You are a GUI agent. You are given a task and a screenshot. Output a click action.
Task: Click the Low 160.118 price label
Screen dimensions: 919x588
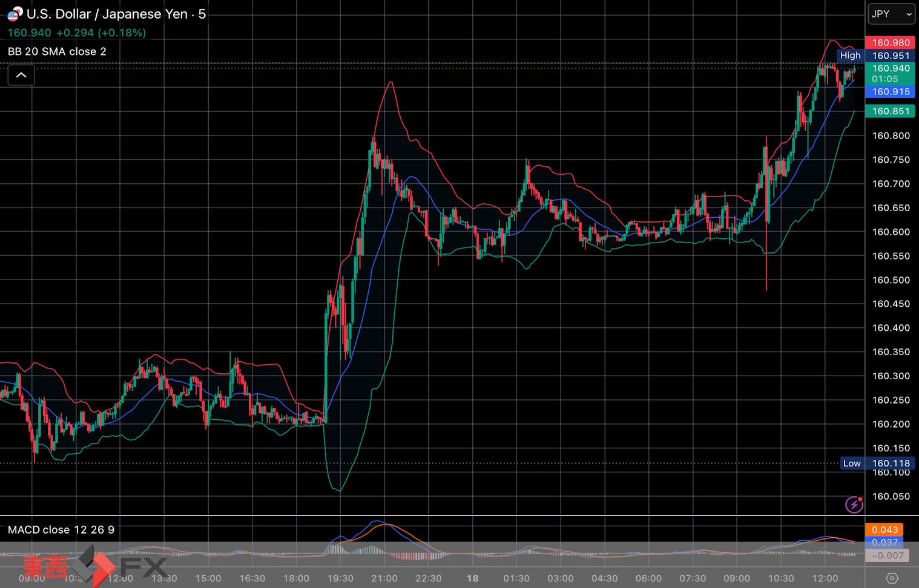point(878,463)
